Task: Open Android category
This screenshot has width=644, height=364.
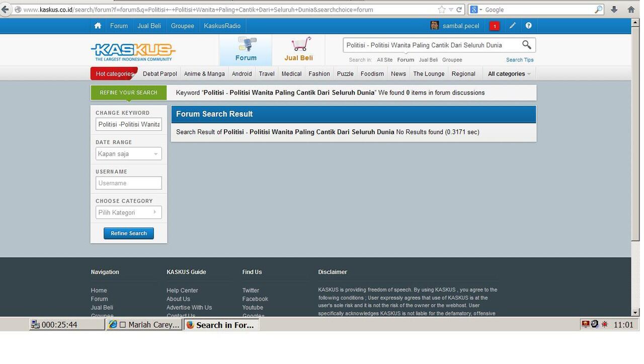Action: pos(242,74)
